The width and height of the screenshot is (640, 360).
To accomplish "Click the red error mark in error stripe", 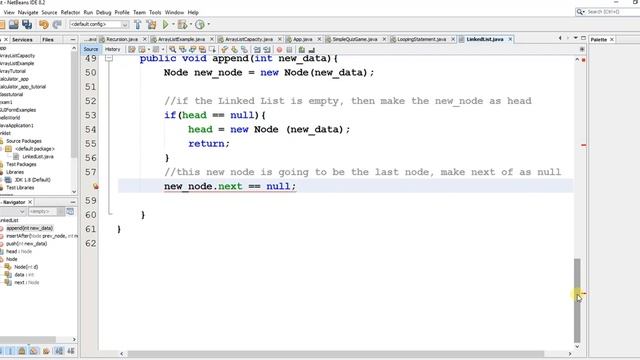I will [x=584, y=145].
